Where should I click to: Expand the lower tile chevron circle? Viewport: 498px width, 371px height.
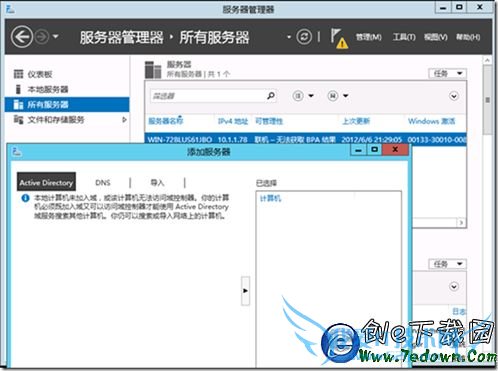pyautogui.click(x=454, y=286)
